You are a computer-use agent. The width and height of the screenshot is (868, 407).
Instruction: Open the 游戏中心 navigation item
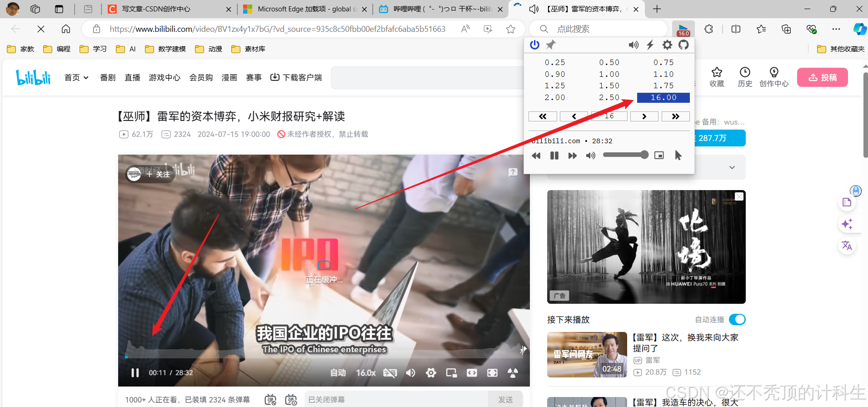coord(165,78)
